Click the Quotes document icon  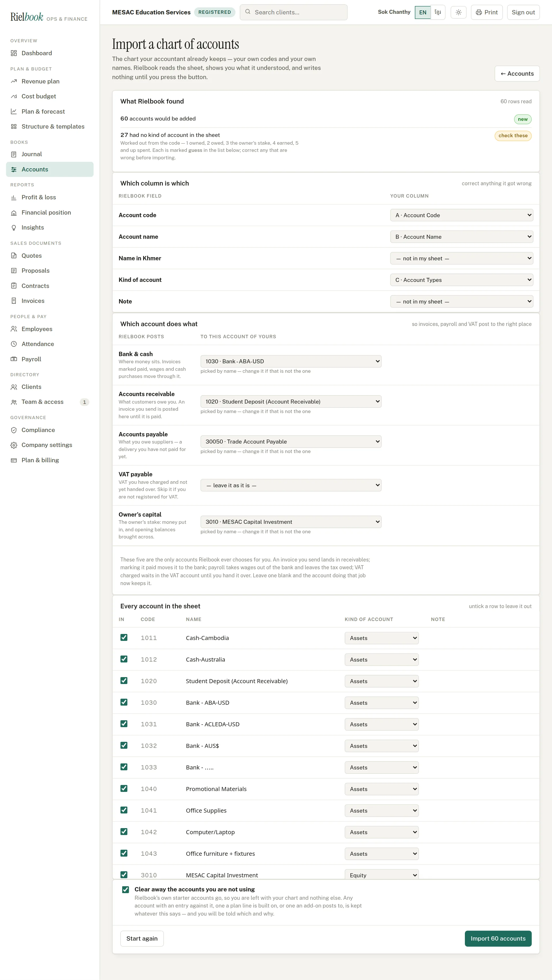coord(14,256)
